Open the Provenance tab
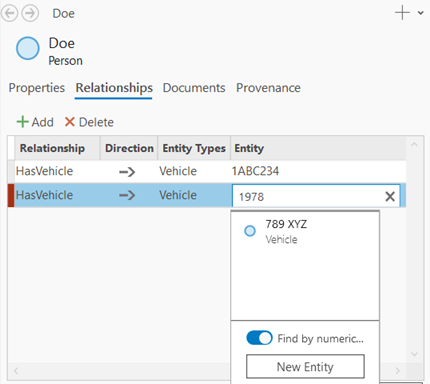 pos(268,88)
